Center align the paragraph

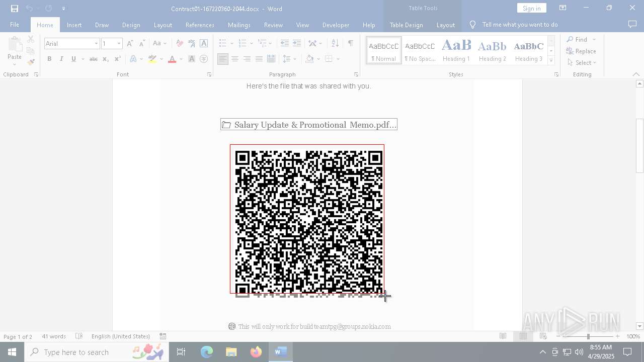234,59
